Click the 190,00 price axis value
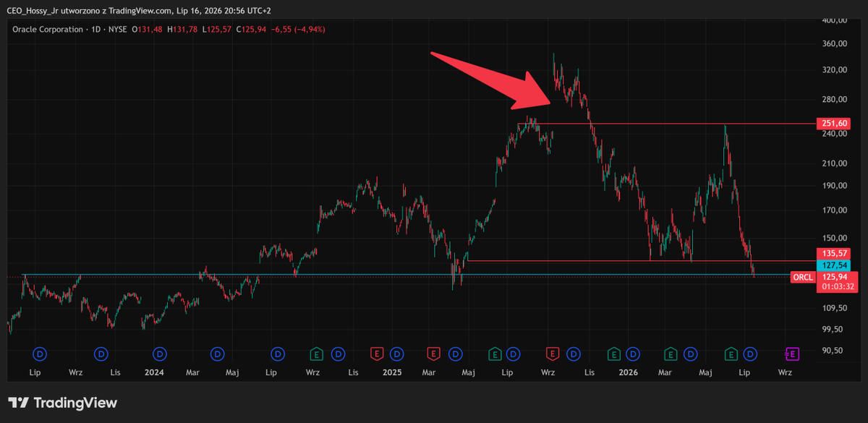The width and height of the screenshot is (868, 423). click(x=834, y=186)
